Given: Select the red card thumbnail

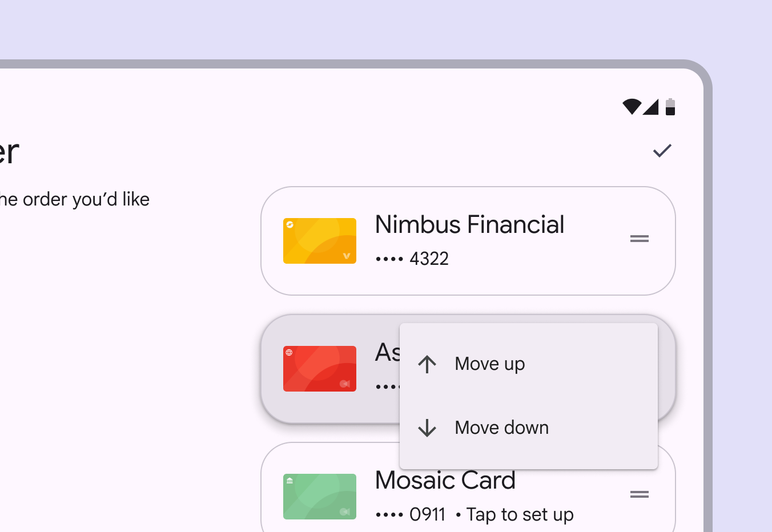Looking at the screenshot, I should (320, 369).
